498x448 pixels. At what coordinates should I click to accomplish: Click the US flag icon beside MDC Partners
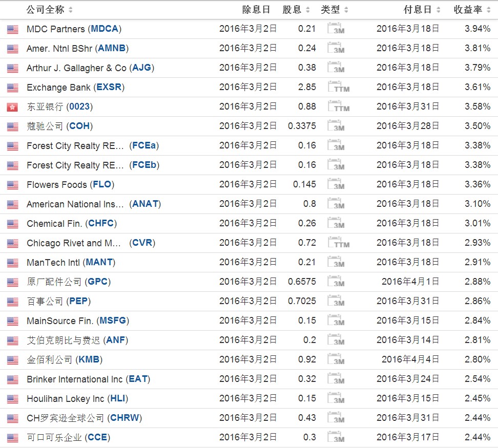pyautogui.click(x=12, y=29)
